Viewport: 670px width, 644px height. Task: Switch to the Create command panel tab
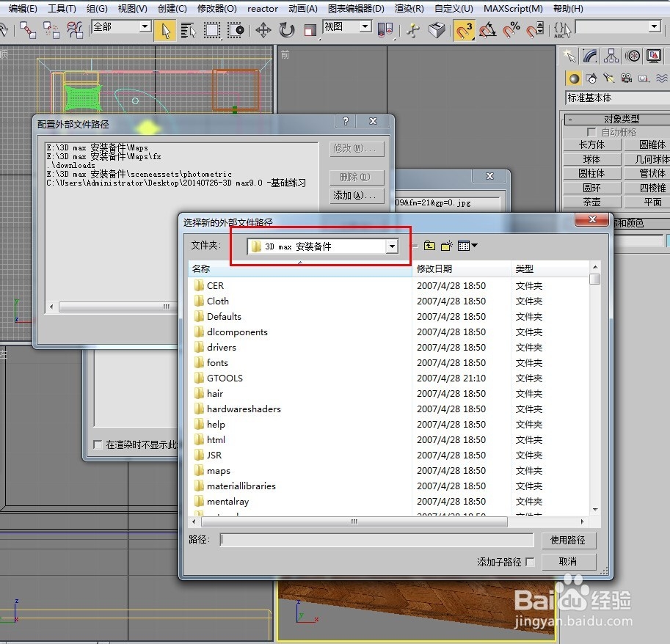(569, 56)
